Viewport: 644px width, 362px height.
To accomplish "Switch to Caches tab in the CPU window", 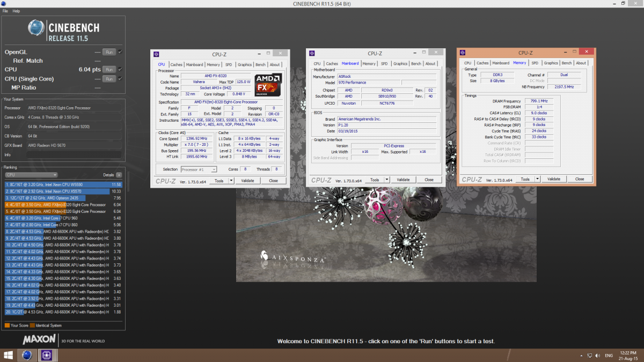I will tap(176, 64).
